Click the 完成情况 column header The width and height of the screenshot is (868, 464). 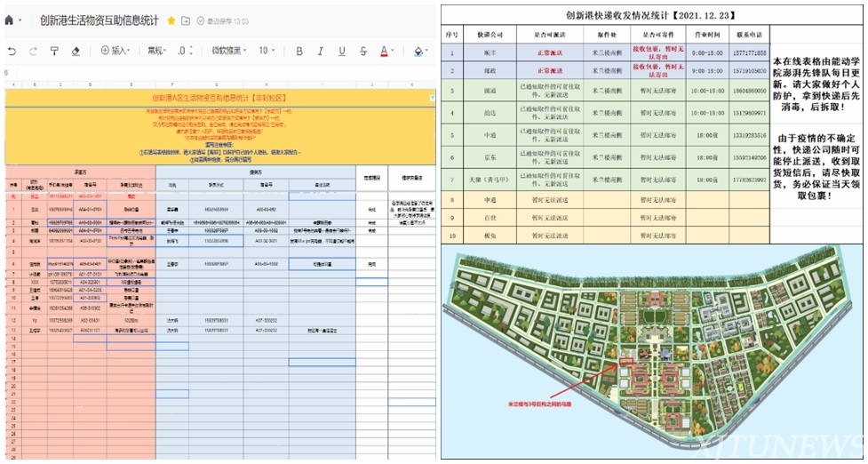(372, 179)
